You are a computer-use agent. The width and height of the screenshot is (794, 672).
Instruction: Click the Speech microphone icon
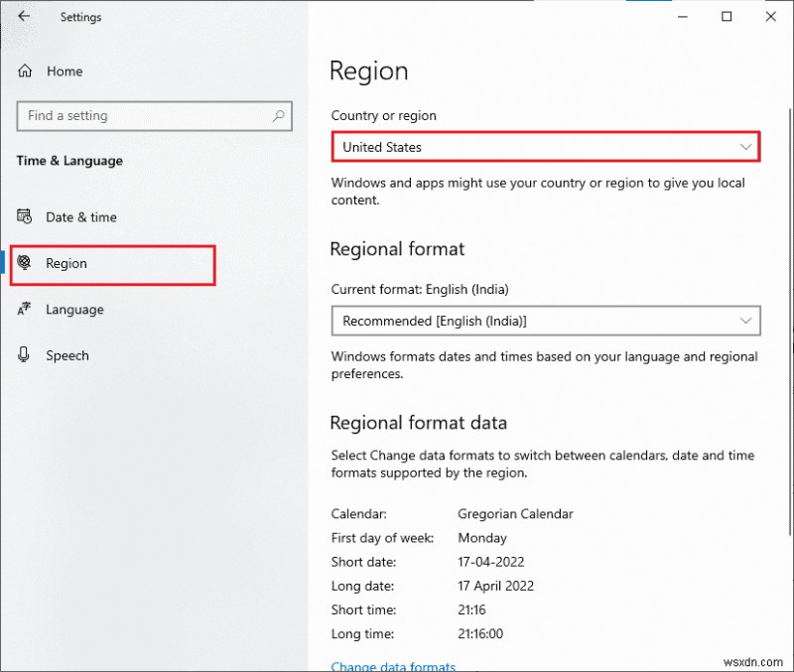(x=23, y=355)
